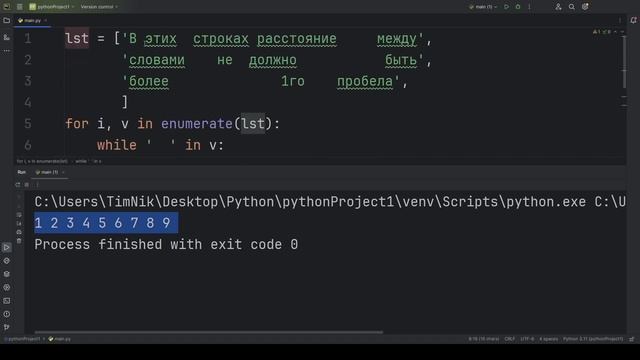This screenshot has width=640, height=360.
Task: Go to next highlighted problem arrow
Action: 622,31
